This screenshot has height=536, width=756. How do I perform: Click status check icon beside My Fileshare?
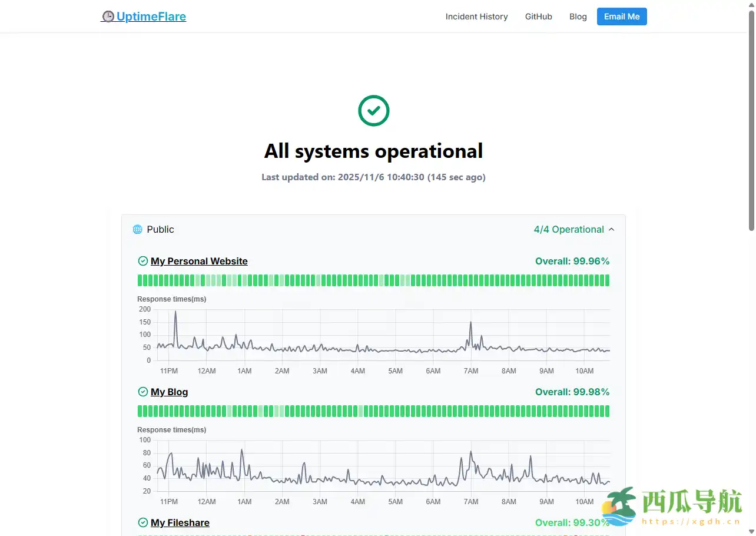pos(142,523)
